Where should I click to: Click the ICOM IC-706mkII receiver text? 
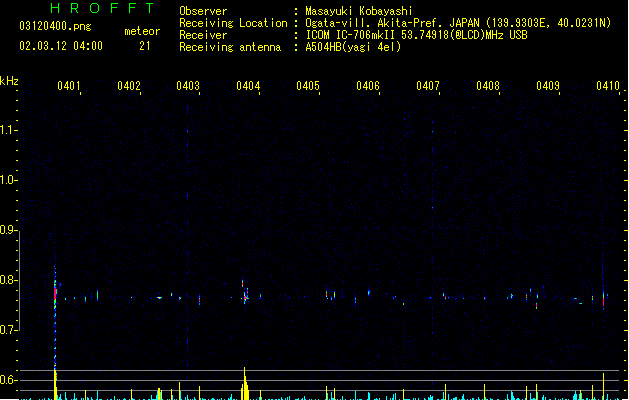(x=416, y=35)
